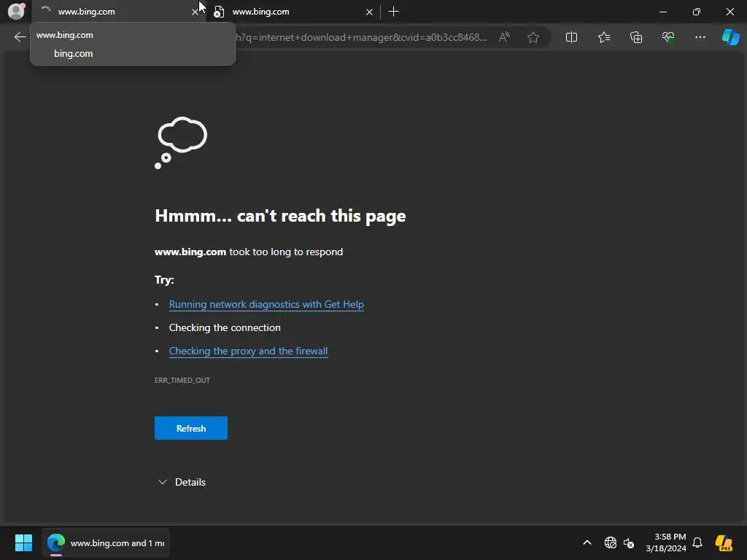
Task: Open the Favorites list icon
Action: [603, 37]
